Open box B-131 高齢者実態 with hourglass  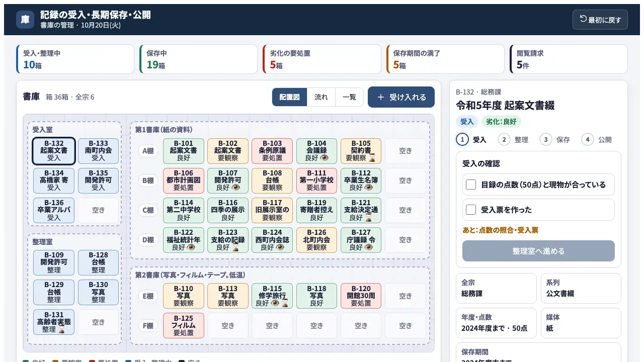(54, 322)
